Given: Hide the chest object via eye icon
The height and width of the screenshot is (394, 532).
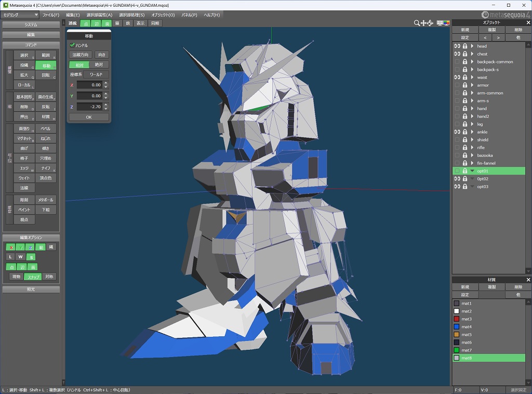Looking at the screenshot, I should 457,54.
